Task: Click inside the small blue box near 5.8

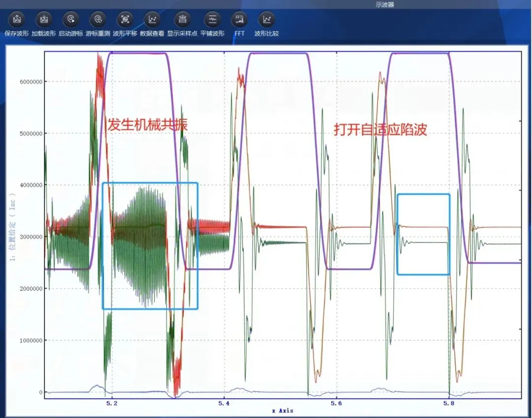Action: [423, 234]
